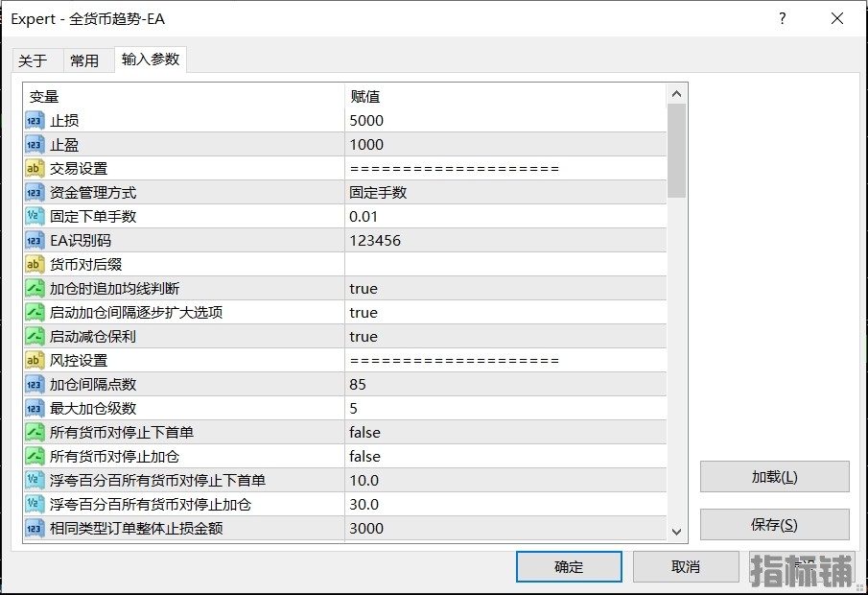Click the string icon beside 风控设置
The width and height of the screenshot is (868, 595).
(x=34, y=361)
